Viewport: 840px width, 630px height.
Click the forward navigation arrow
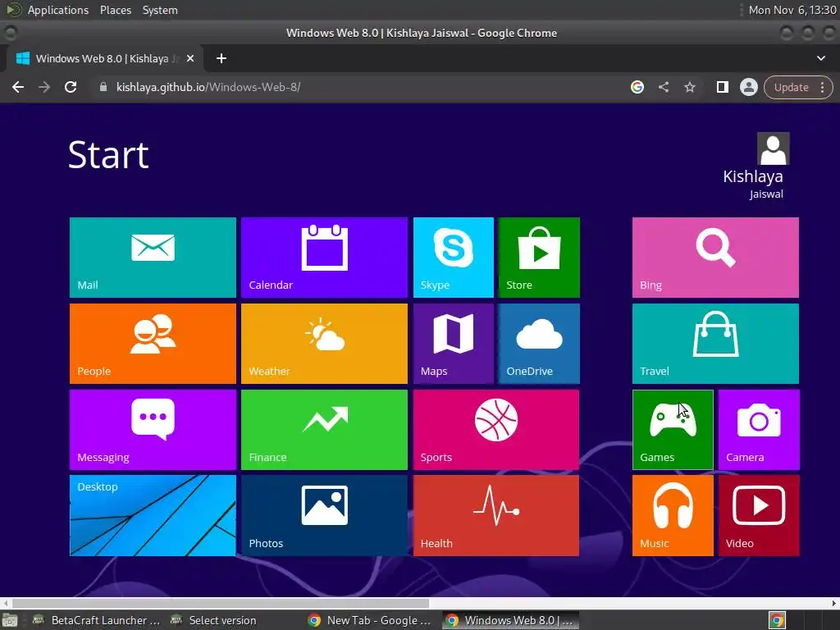[44, 87]
